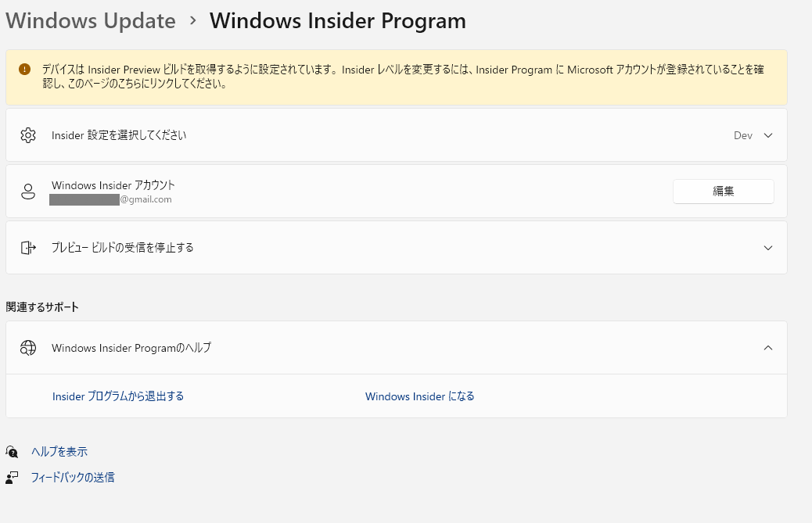Click the gear icon beside Insider settings
Viewport: 812px width, 523px height.
(28, 135)
